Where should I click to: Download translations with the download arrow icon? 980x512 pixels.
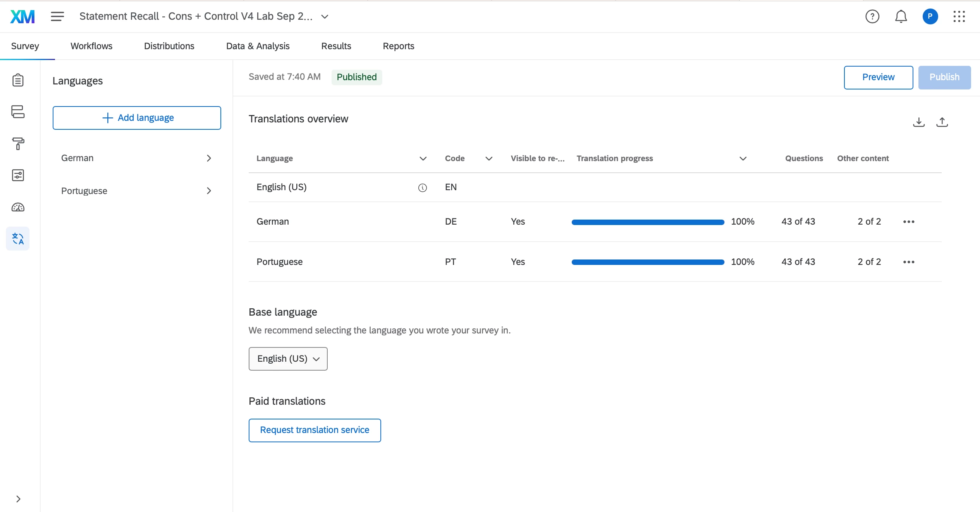coord(918,122)
